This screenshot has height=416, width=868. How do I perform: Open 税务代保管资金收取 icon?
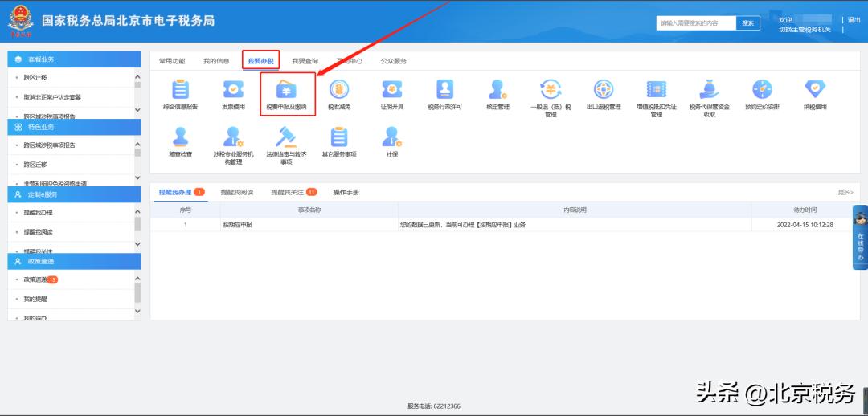coord(709,89)
